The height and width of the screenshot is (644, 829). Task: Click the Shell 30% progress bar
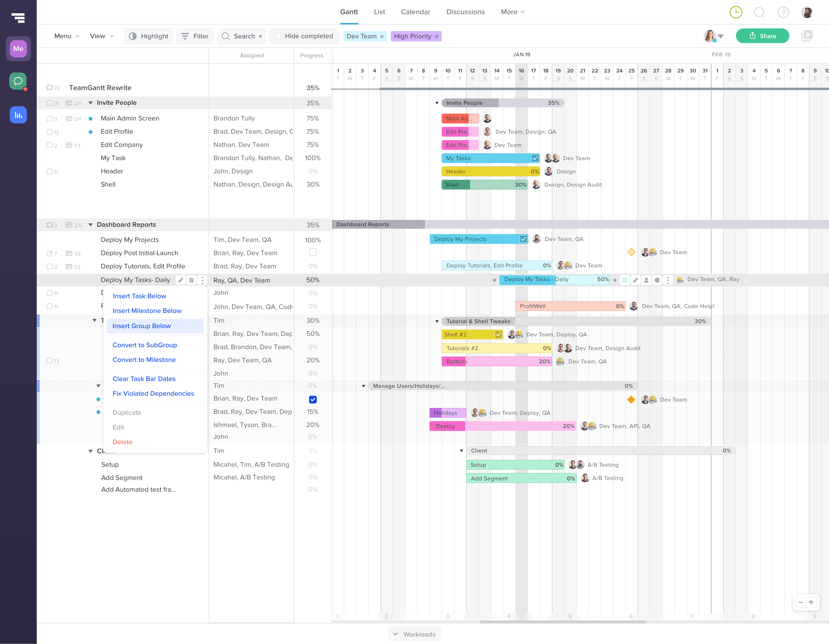pyautogui.click(x=484, y=185)
